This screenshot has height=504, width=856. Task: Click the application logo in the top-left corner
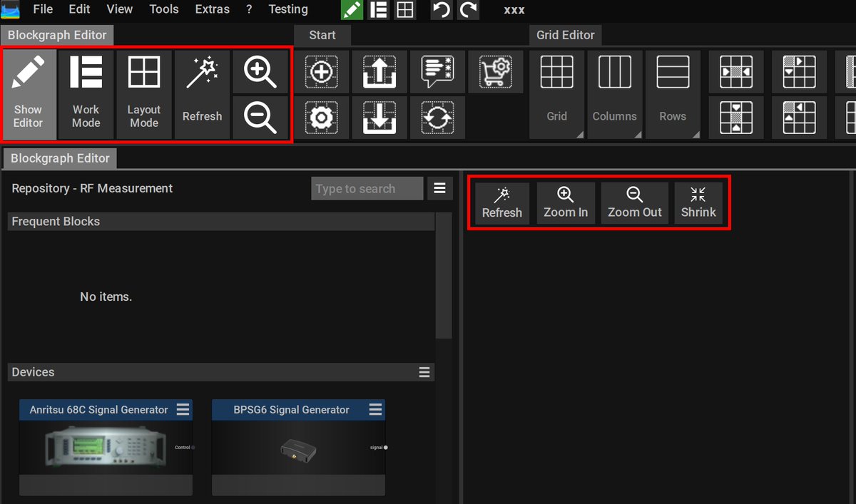[x=10, y=10]
